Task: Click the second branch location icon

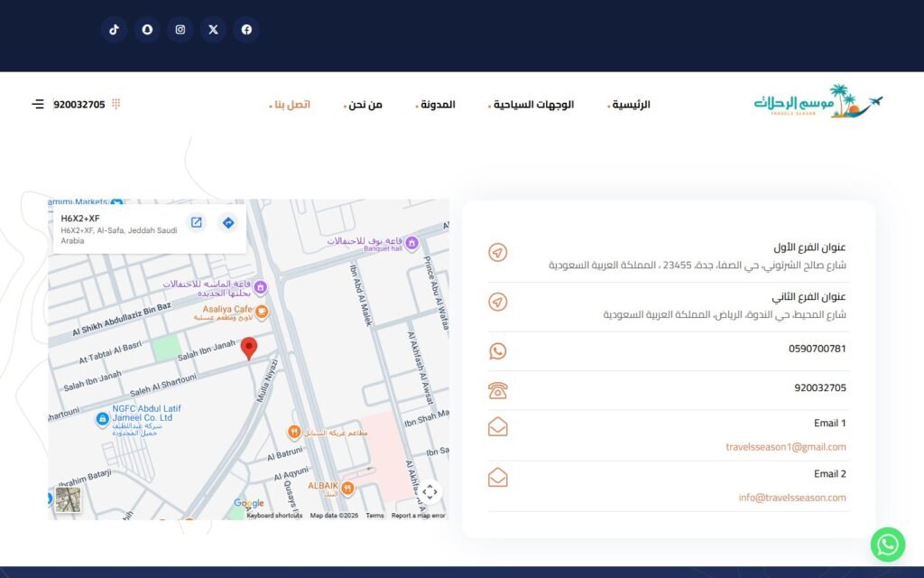Action: (x=498, y=302)
